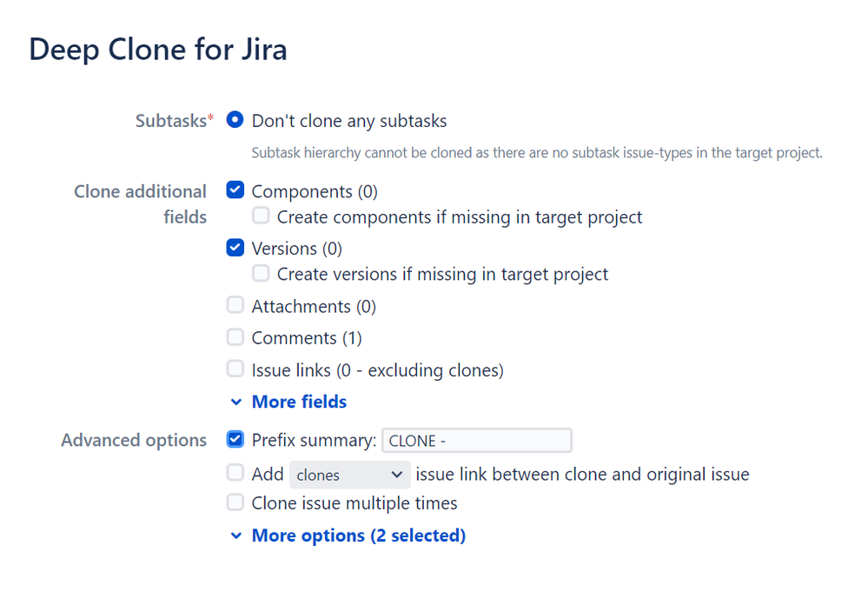868x592 pixels.
Task: Disable the Prefix summary option
Action: 235,439
